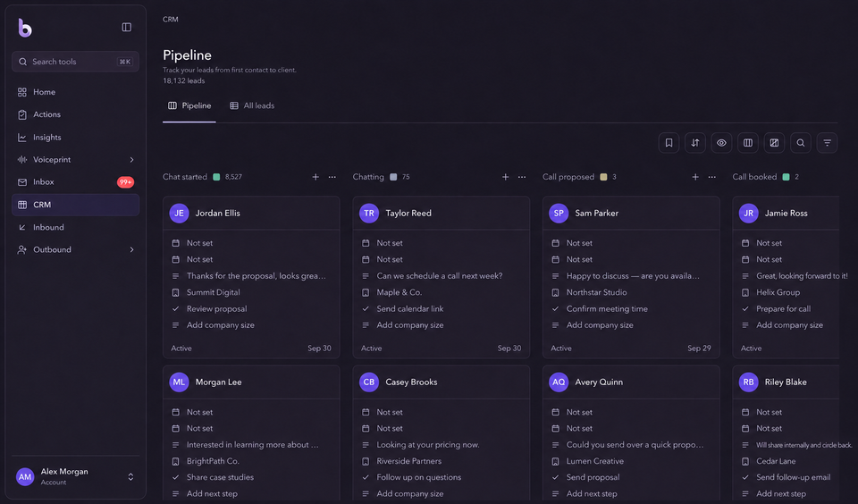The width and height of the screenshot is (858, 504).
Task: Click the CB avatar badge
Action: click(369, 382)
